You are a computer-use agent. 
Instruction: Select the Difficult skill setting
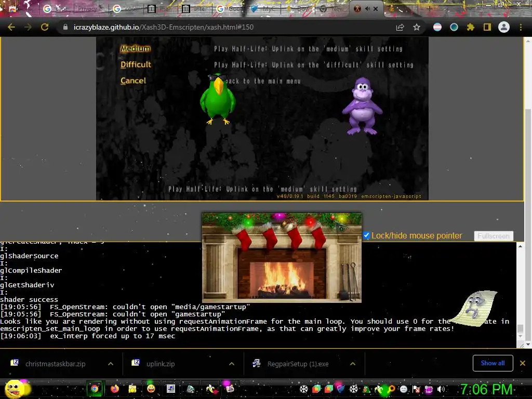tap(136, 64)
